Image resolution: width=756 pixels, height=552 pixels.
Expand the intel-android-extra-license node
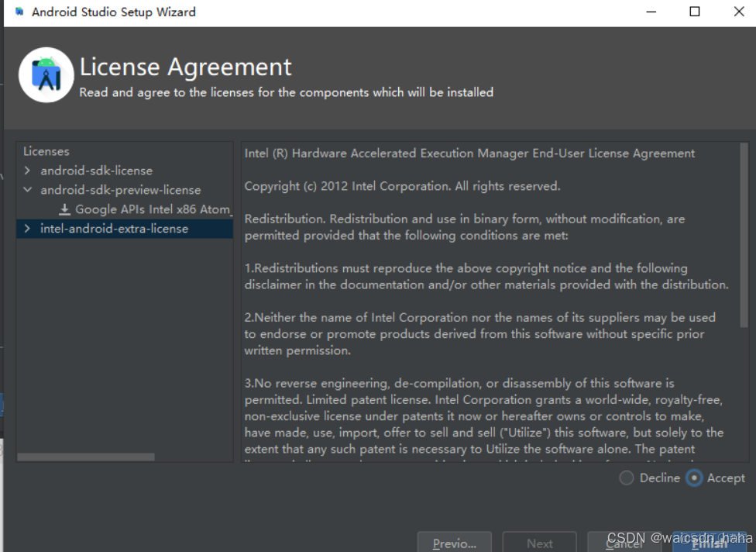(28, 229)
